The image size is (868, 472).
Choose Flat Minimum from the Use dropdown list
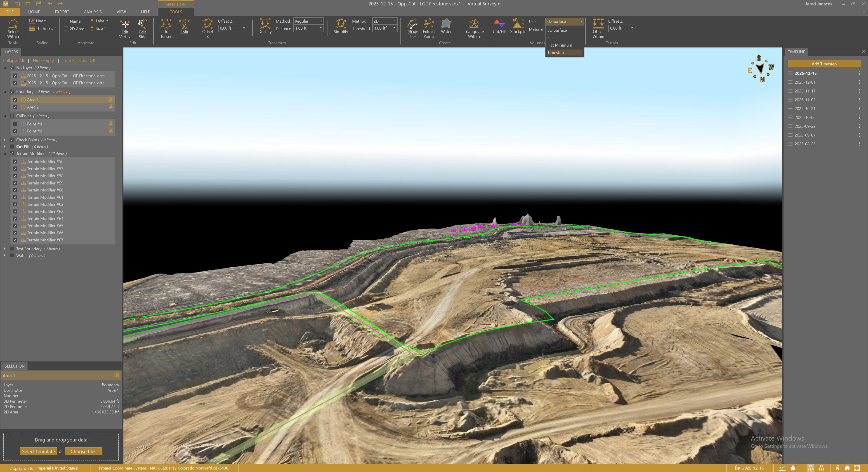(x=564, y=45)
